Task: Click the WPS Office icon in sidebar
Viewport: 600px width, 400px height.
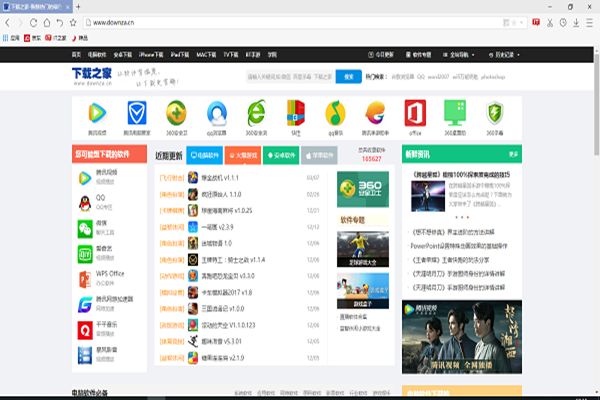Action: tap(85, 277)
